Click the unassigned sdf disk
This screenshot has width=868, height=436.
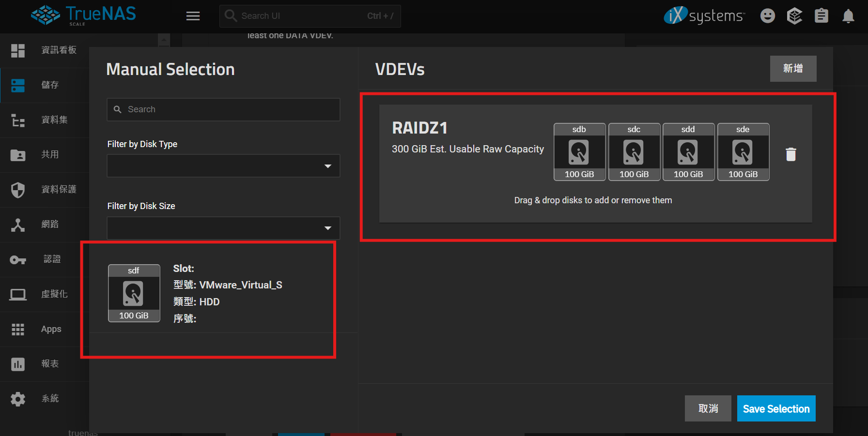click(x=134, y=293)
